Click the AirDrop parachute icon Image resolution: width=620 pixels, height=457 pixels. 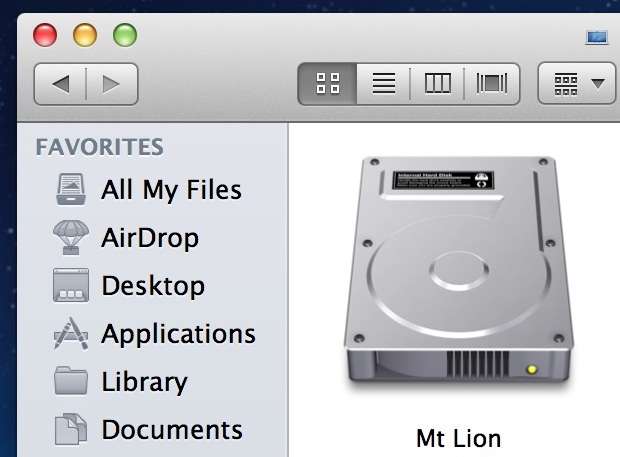[71, 237]
